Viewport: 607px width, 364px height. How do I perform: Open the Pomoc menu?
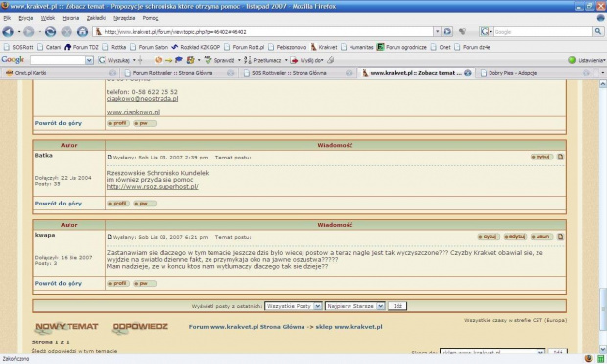[x=150, y=18]
